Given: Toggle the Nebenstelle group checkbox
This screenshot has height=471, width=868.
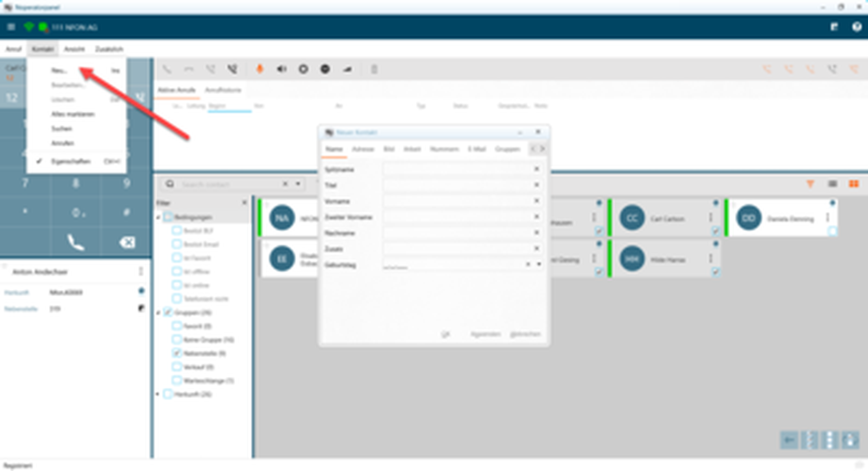Looking at the screenshot, I should (177, 353).
